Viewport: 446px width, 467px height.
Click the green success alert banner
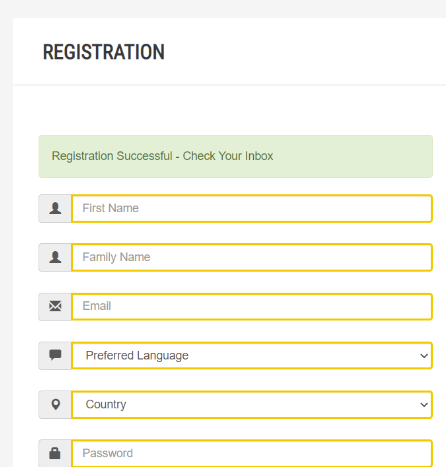(236, 156)
